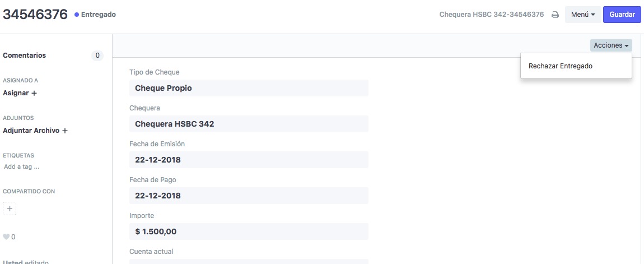Click the document title 34546376
The width and height of the screenshot is (644, 264).
click(35, 15)
